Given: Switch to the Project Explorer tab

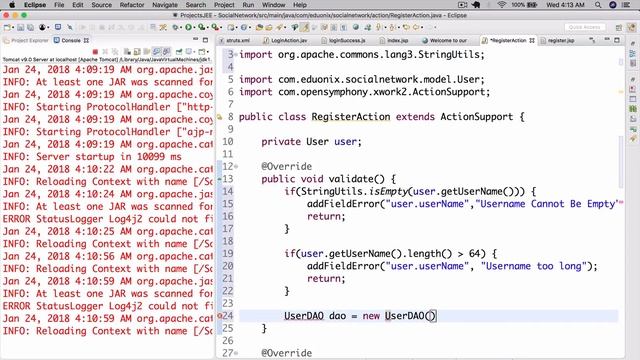Looking at the screenshot, I should 26,40.
